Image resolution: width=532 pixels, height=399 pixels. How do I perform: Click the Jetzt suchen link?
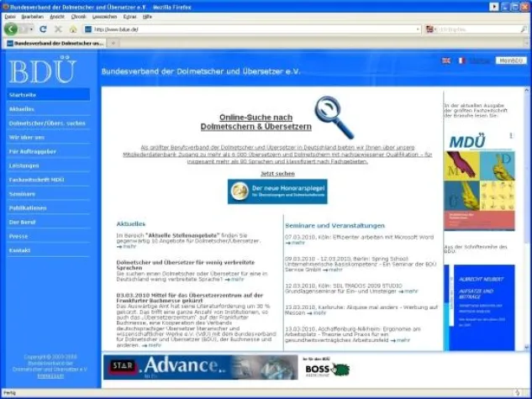point(277,174)
